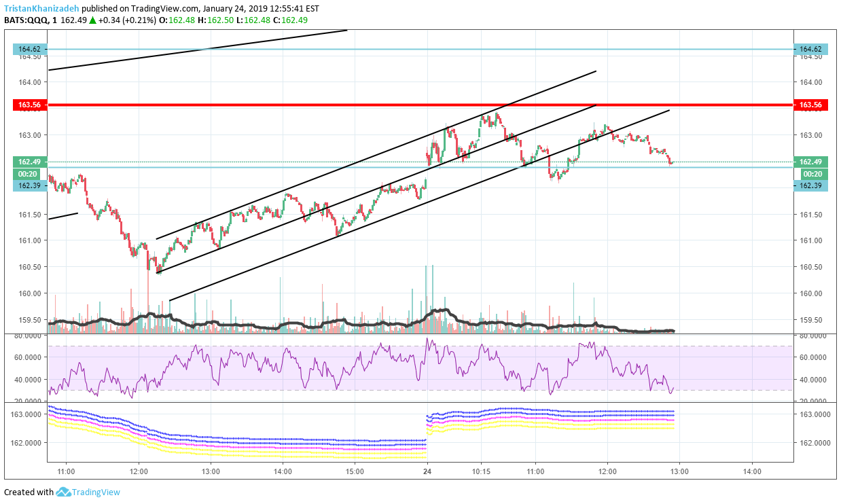841x504 pixels.
Task: Click the L: 162.48 low value
Action: (x=254, y=20)
